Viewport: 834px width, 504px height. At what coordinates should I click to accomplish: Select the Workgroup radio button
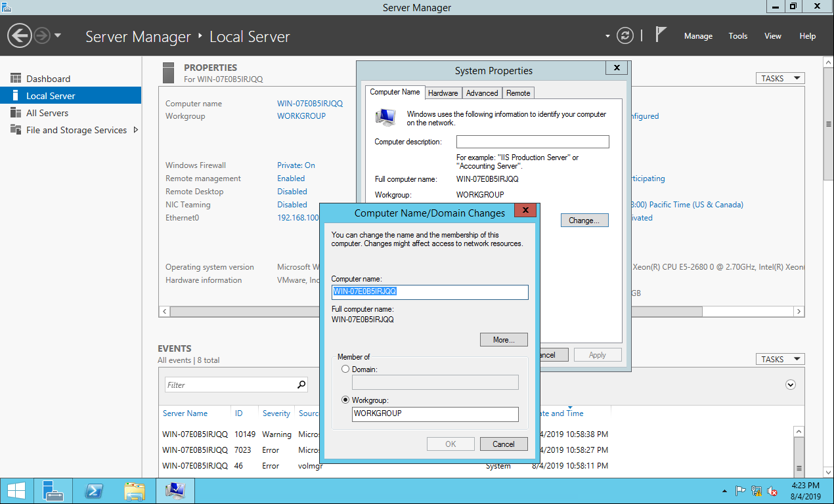coord(345,400)
